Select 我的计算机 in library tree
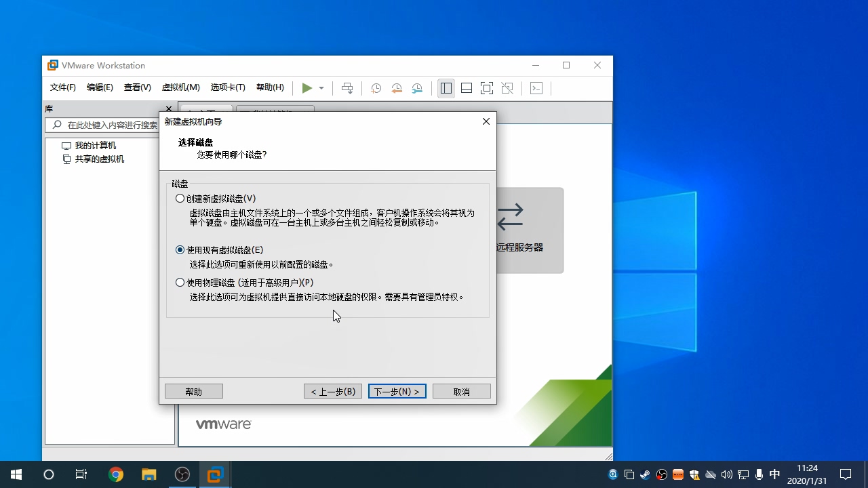 [x=89, y=146]
